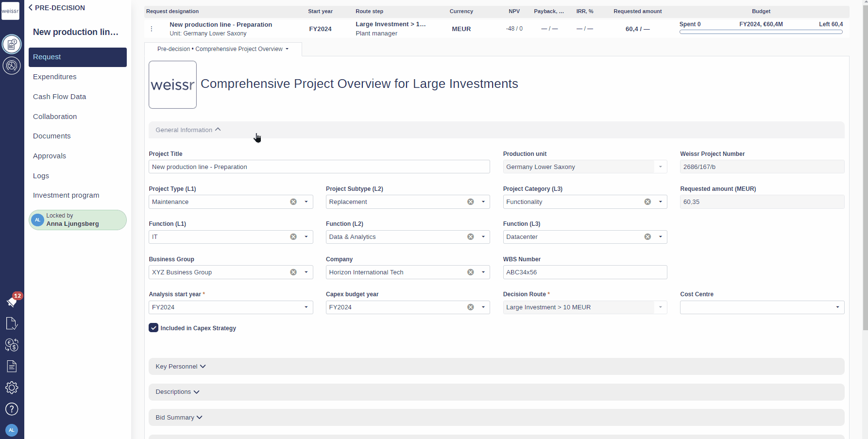Uncheck Included in Capex Strategy

coord(153,328)
